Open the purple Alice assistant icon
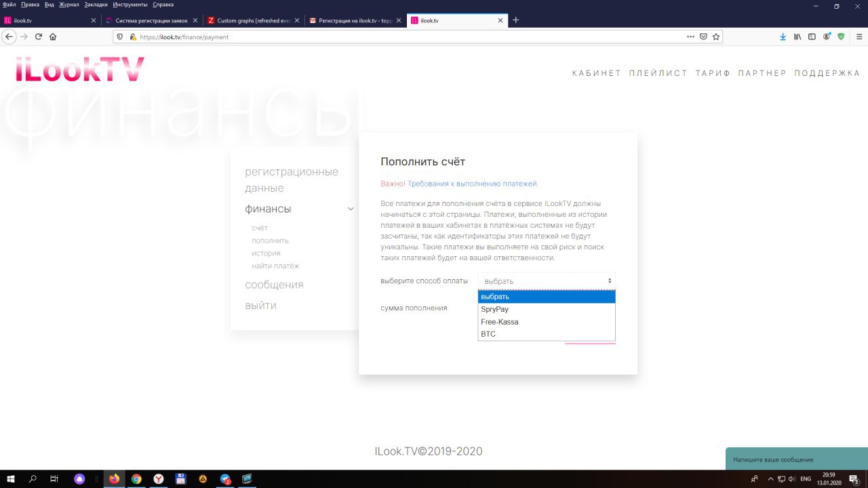 [x=80, y=479]
